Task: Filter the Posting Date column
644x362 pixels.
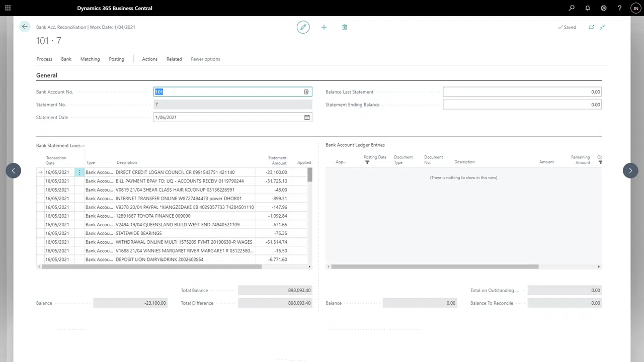Action: pos(367,162)
